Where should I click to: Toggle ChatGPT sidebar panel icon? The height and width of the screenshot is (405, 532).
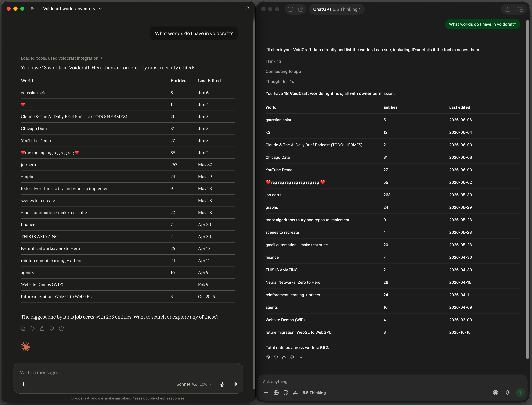pos(290,9)
